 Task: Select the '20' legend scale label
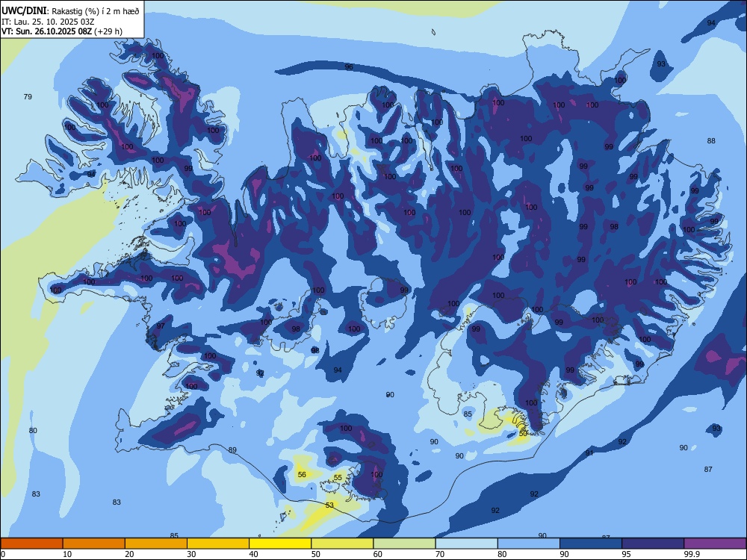(x=129, y=554)
